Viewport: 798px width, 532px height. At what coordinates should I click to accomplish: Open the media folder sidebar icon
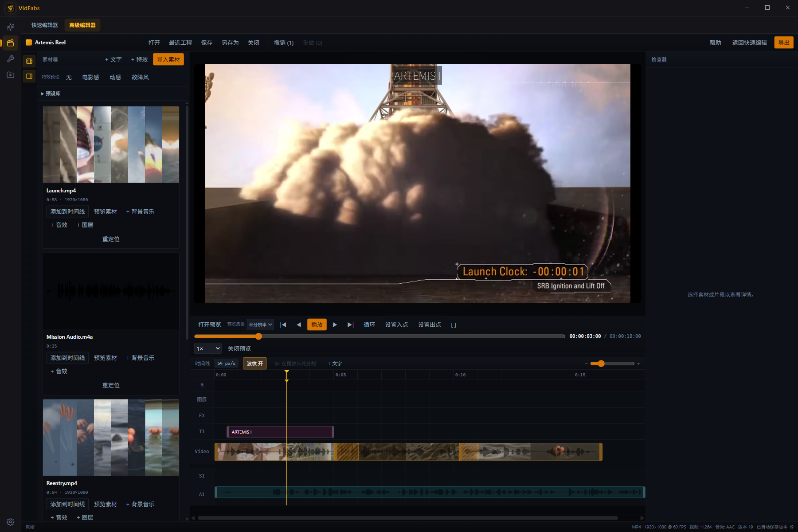(11, 74)
